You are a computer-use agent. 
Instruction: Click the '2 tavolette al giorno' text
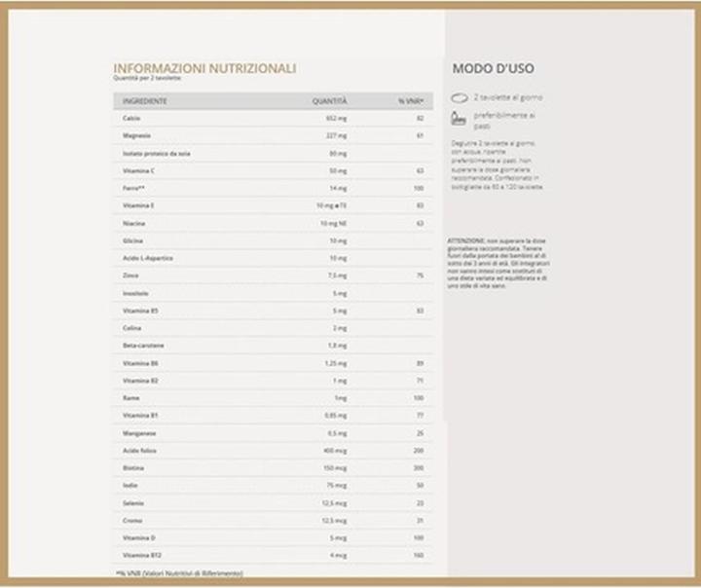click(x=507, y=98)
